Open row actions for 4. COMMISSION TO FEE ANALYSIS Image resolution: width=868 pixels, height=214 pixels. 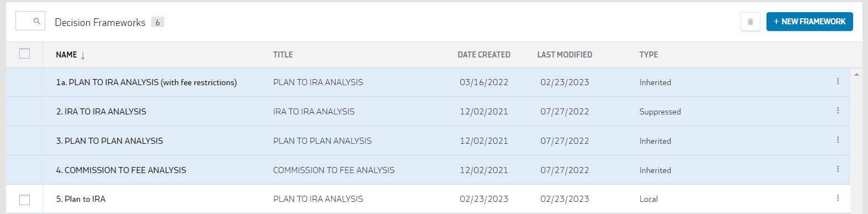click(x=838, y=169)
